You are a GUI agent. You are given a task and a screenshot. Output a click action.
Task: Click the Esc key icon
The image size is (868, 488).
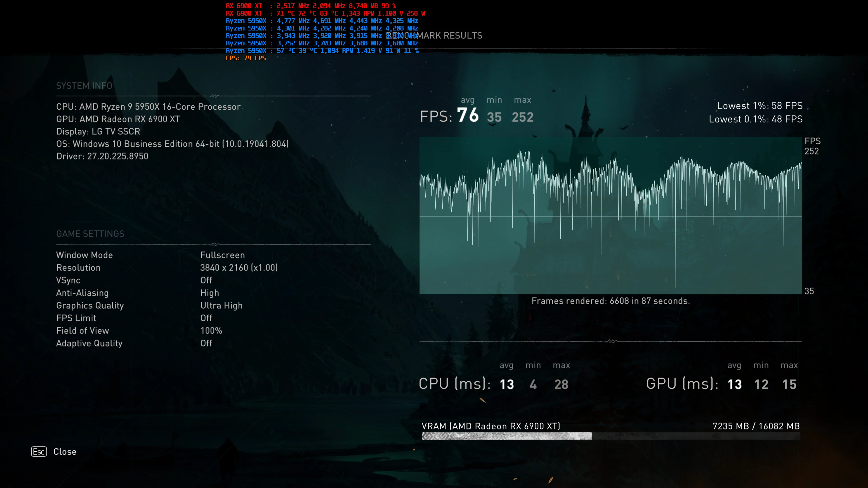(x=39, y=451)
